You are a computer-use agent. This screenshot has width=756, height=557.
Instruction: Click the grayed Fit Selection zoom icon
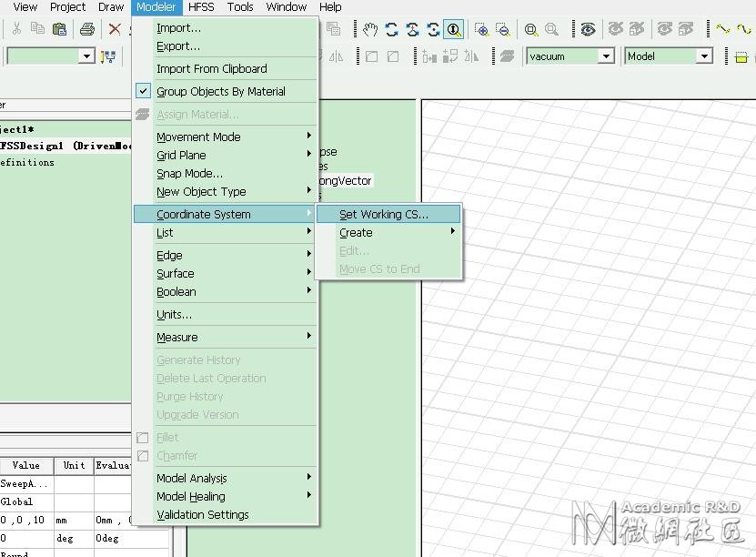[x=551, y=30]
